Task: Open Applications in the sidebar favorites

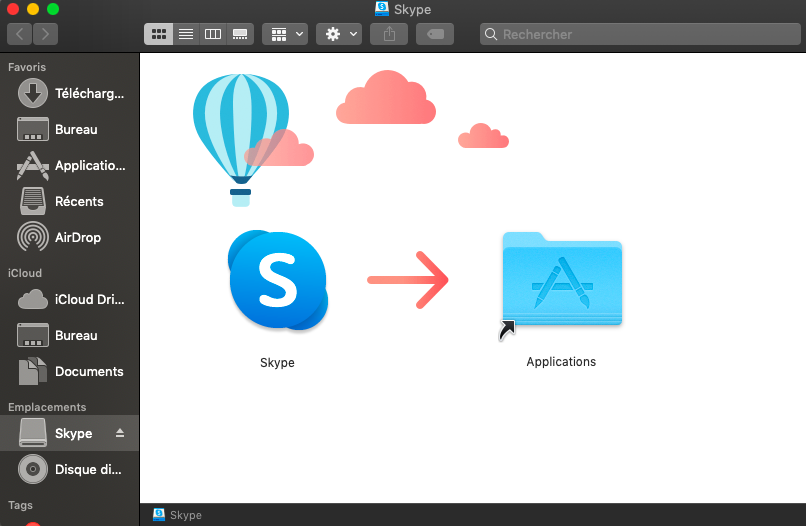Action: click(69, 166)
